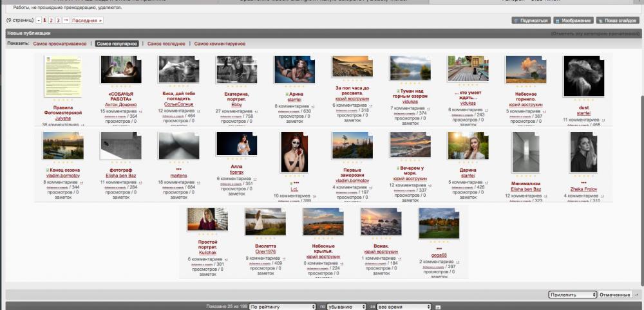Open author link Ebby

(236, 105)
